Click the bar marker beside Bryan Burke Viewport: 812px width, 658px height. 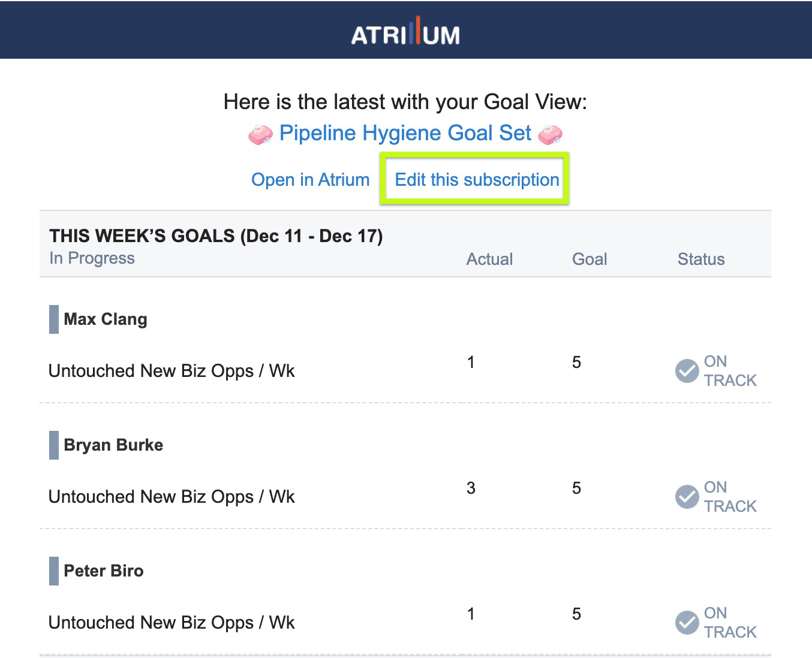54,445
